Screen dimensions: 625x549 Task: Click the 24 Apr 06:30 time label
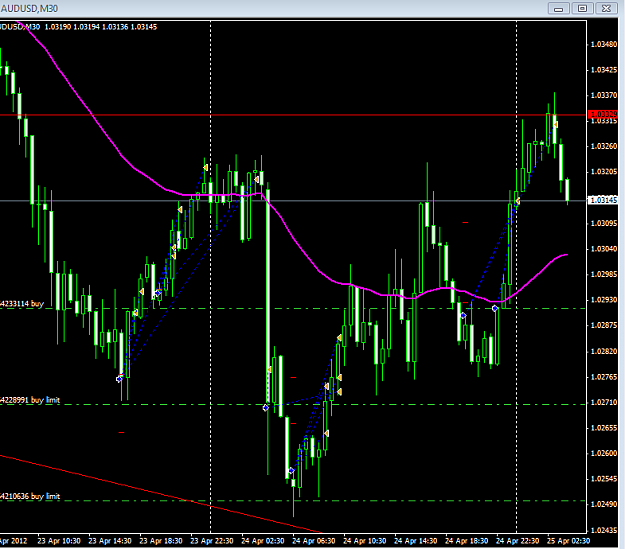[314, 541]
